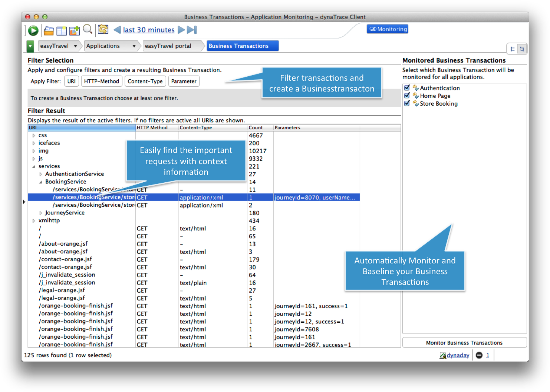This screenshot has width=550, height=392.
Task: Open the Applications dropdown
Action: pyautogui.click(x=134, y=46)
